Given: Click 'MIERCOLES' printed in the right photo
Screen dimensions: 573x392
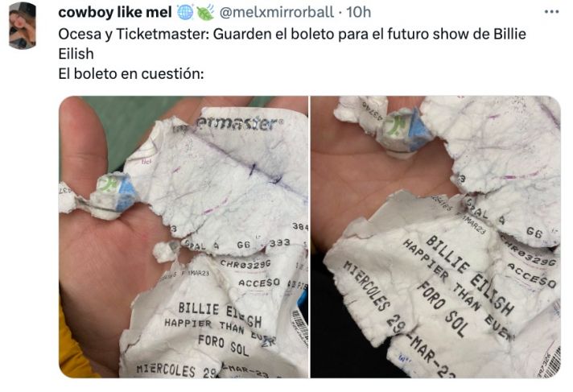Looking at the screenshot, I should pyautogui.click(x=366, y=286).
